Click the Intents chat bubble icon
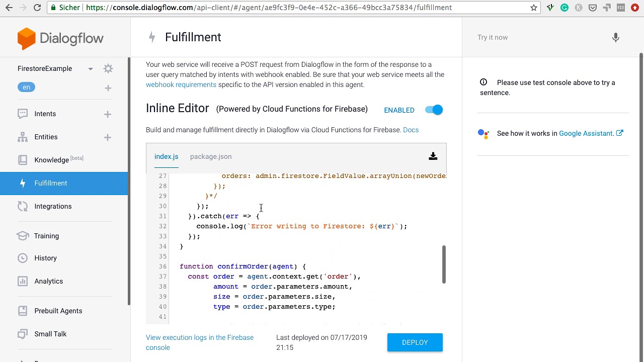 [22, 114]
